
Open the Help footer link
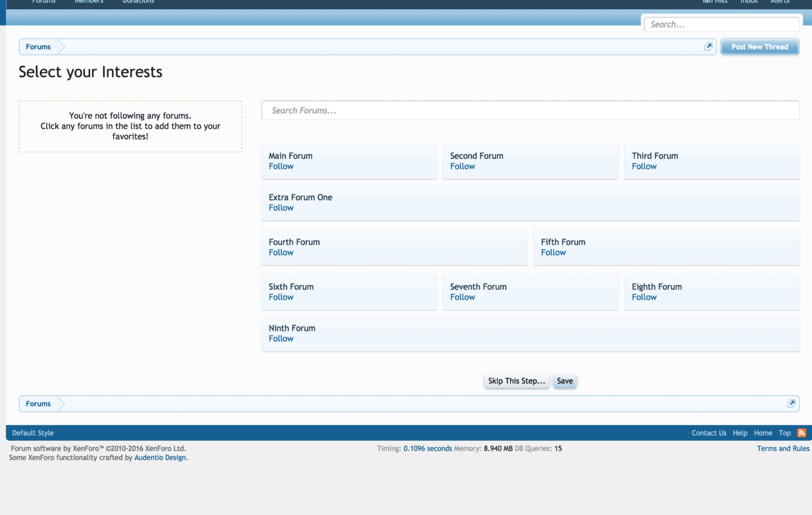click(x=740, y=433)
